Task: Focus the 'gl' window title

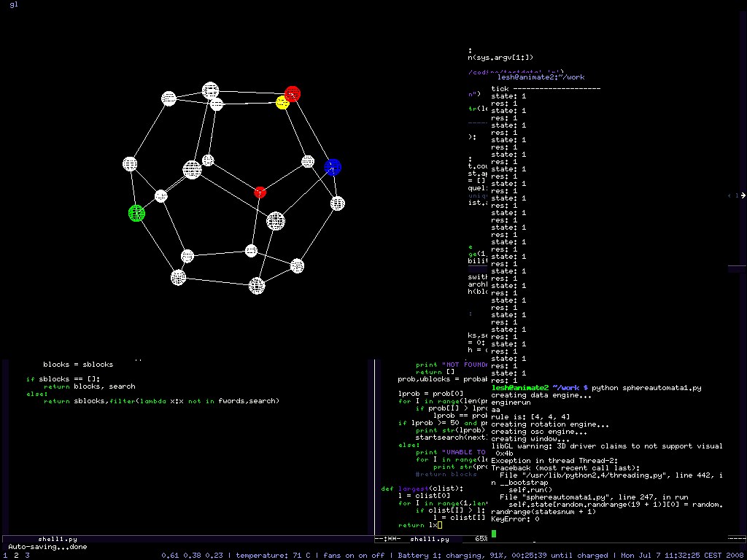Action: (x=13, y=5)
